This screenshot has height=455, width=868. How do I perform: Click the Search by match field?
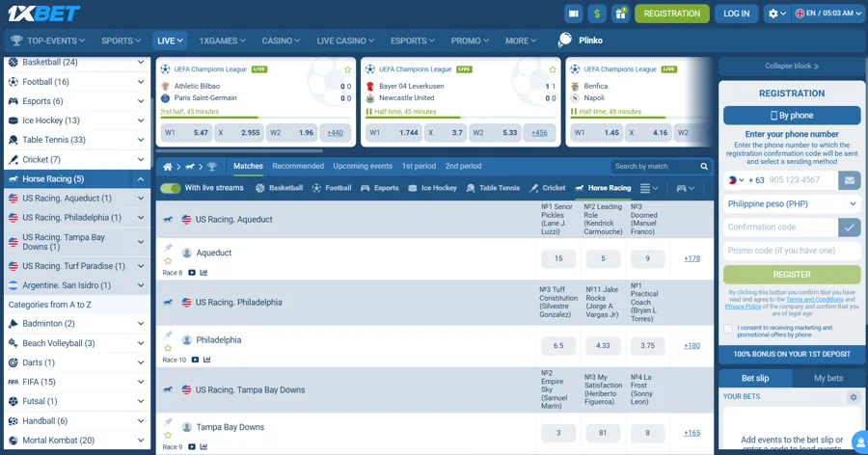click(x=656, y=167)
